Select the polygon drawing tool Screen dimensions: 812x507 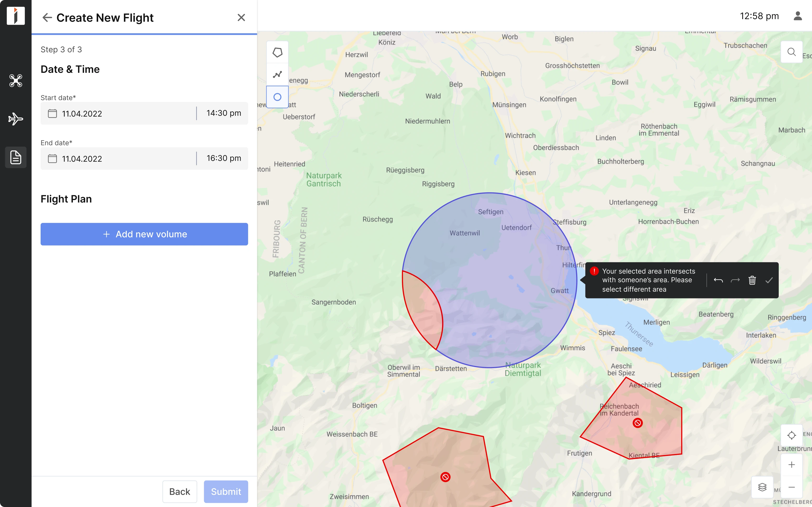(x=277, y=52)
